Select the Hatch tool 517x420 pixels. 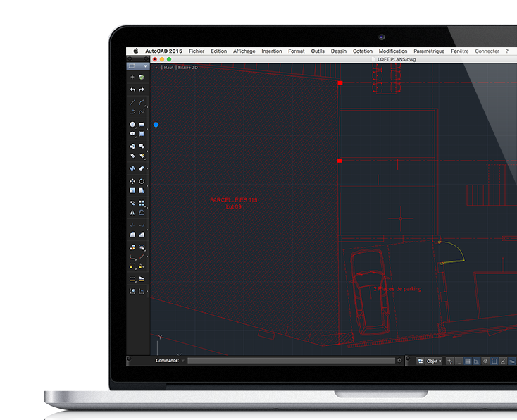[x=142, y=134]
